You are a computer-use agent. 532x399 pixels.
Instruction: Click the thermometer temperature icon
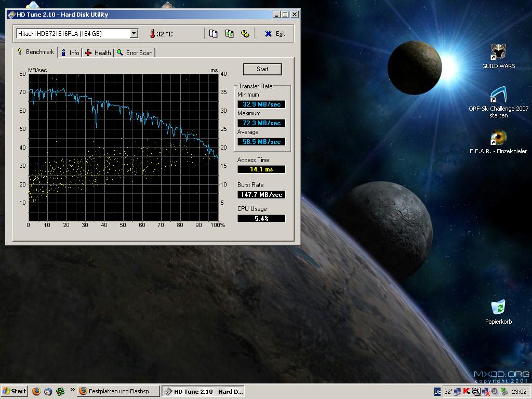(x=152, y=34)
